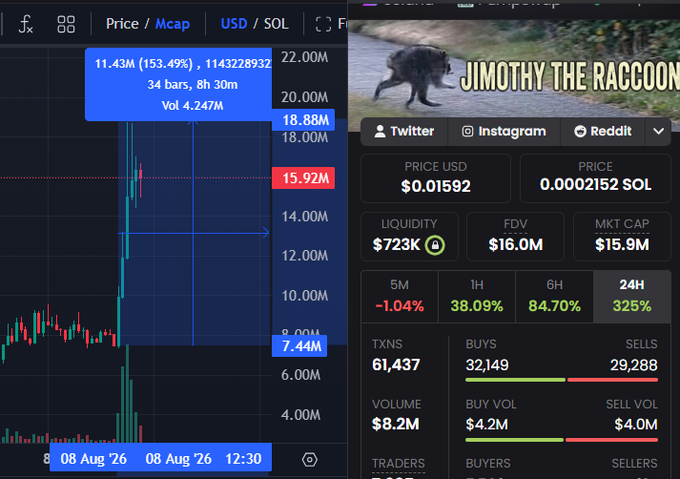Screen dimensions: 680x479
Task: Click the PRICE USD $0.01592 box
Action: 435,178
